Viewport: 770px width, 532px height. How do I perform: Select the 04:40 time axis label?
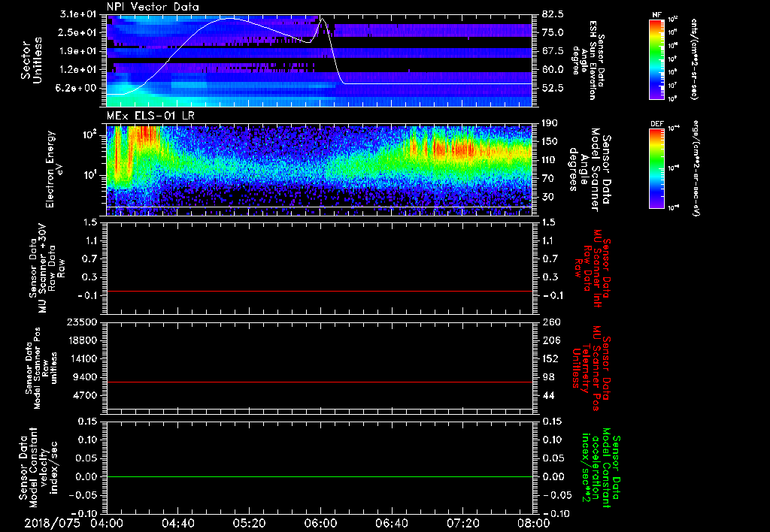point(177,523)
